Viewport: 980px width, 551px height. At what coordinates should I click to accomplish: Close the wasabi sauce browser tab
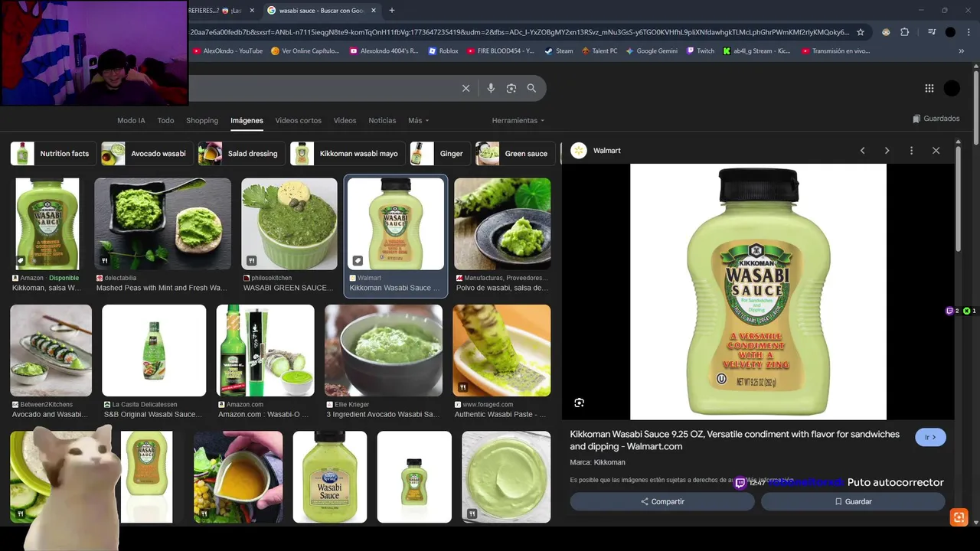point(373,11)
